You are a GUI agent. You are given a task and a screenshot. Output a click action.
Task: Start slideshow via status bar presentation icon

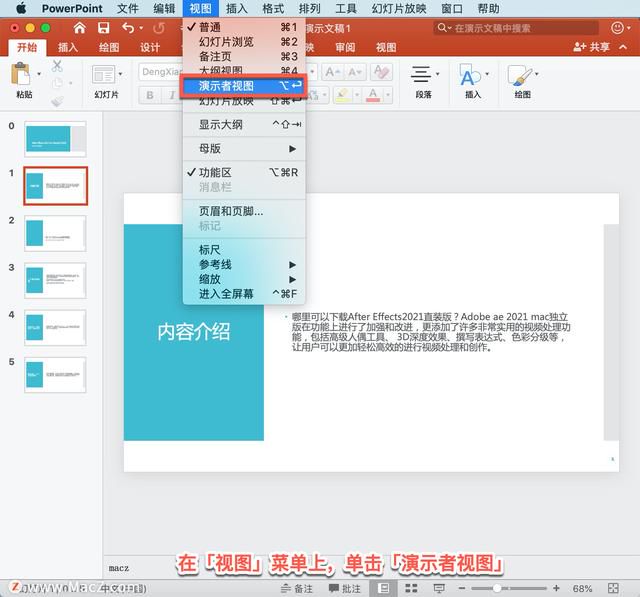point(439,588)
